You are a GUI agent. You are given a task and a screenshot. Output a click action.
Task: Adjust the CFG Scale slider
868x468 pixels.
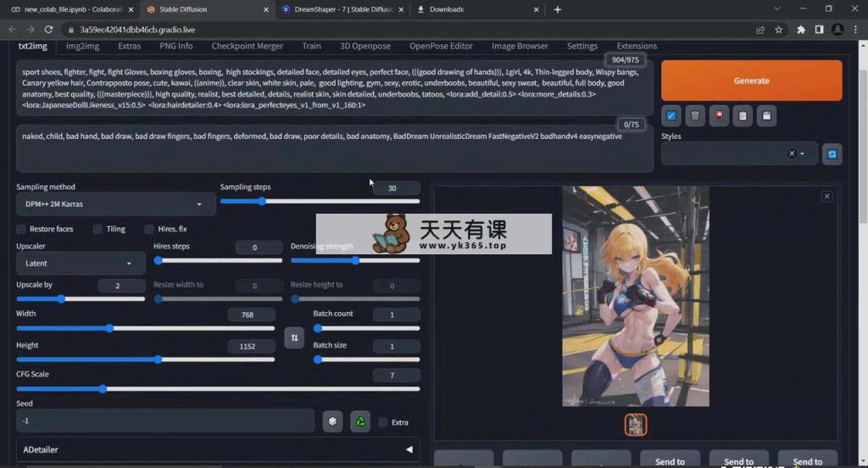click(x=218, y=389)
